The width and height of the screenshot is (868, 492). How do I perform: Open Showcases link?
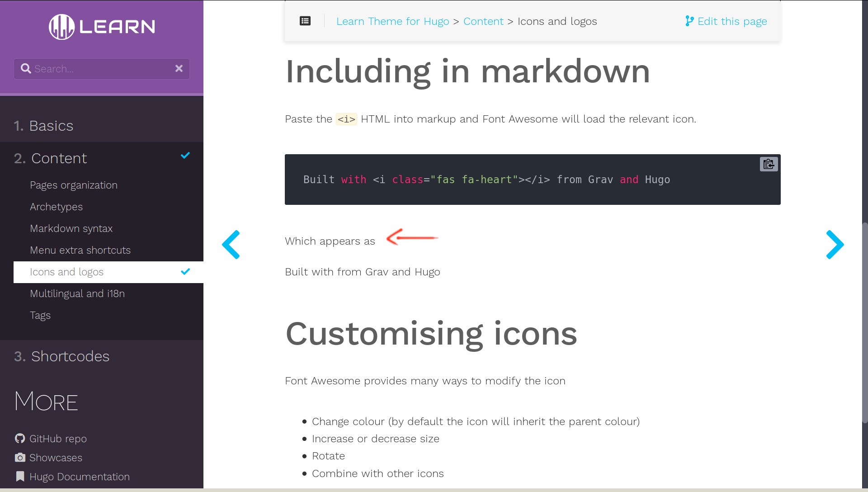pos(55,458)
